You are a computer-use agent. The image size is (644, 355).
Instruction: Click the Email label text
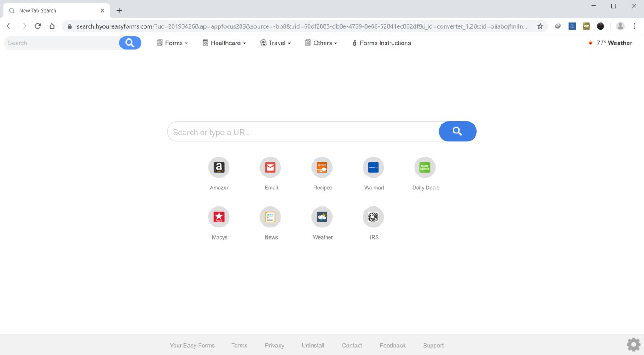coord(271,188)
